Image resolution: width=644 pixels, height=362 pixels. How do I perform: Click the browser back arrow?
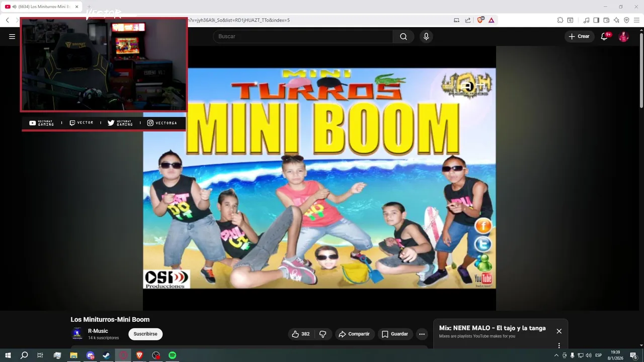8,20
